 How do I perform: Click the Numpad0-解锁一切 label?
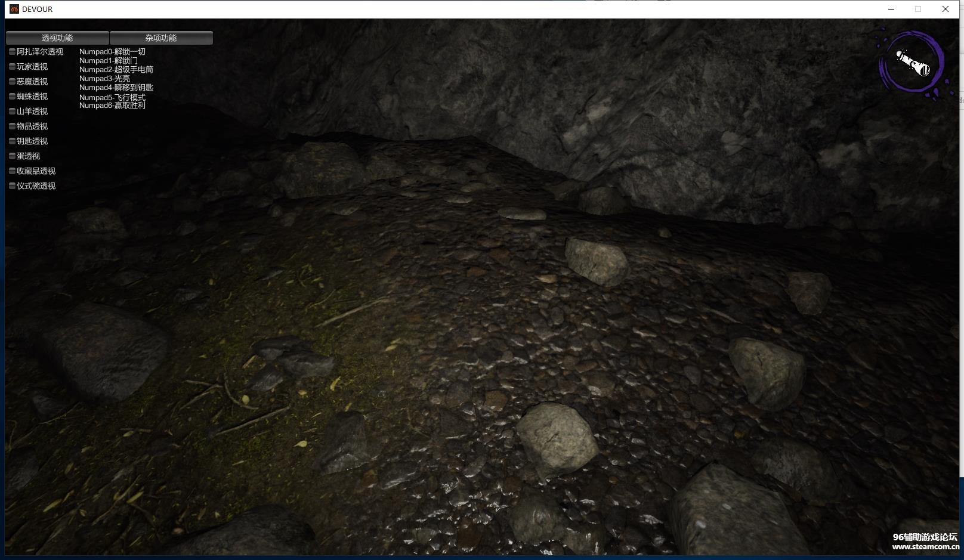tap(112, 52)
